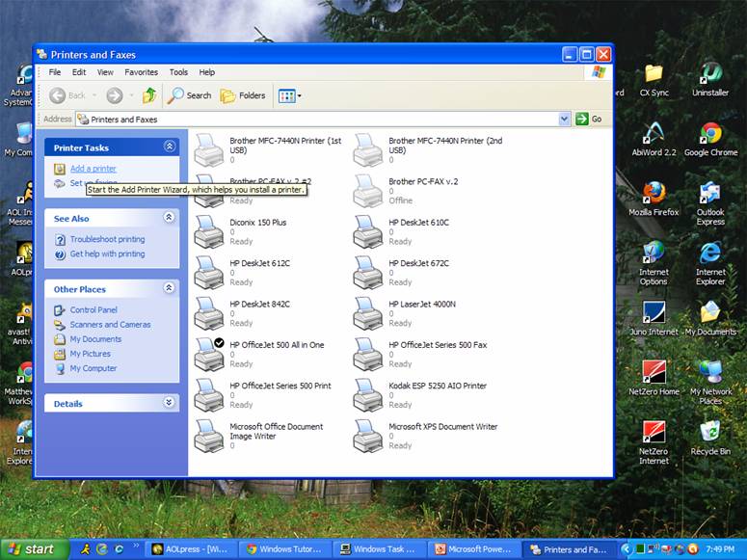This screenshot has height=560, width=747.
Task: Click the Search toolbar button
Action: coord(189,95)
